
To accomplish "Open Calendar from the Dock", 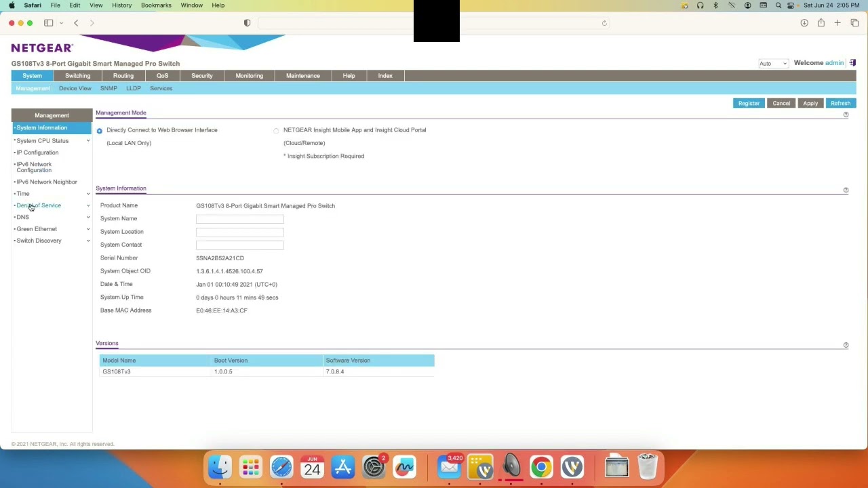I will click(x=313, y=467).
